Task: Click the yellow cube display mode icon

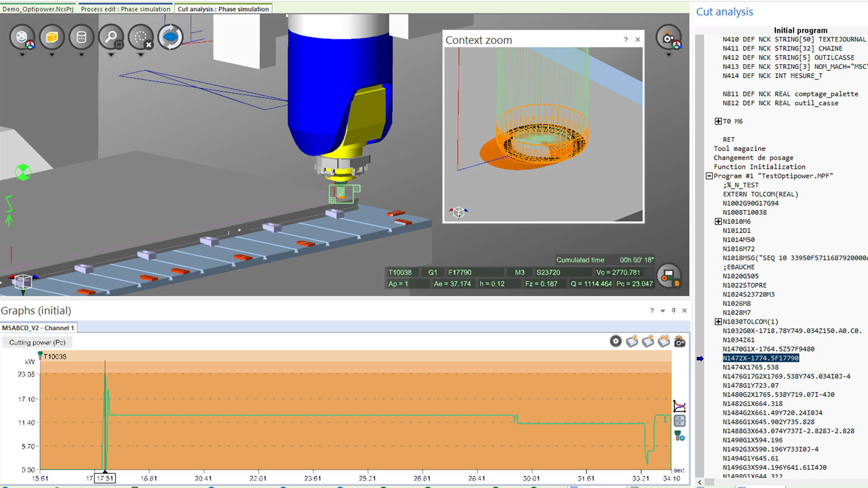Action: tap(52, 37)
